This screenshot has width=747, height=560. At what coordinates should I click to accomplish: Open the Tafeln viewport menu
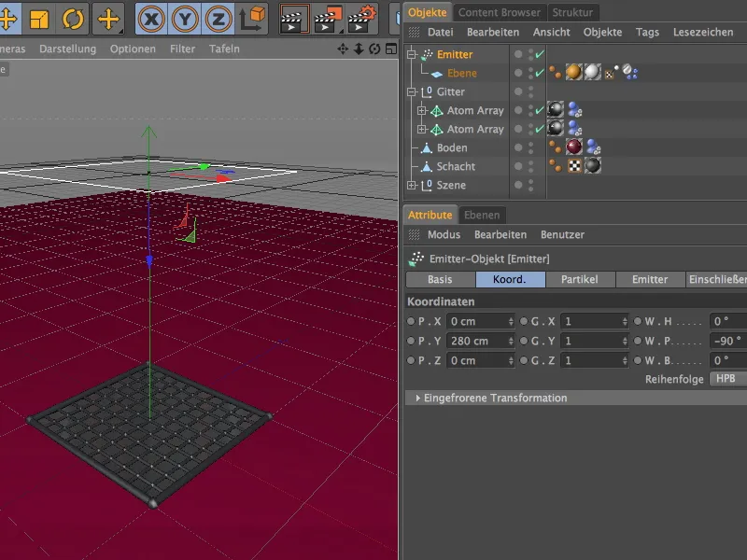(224, 49)
